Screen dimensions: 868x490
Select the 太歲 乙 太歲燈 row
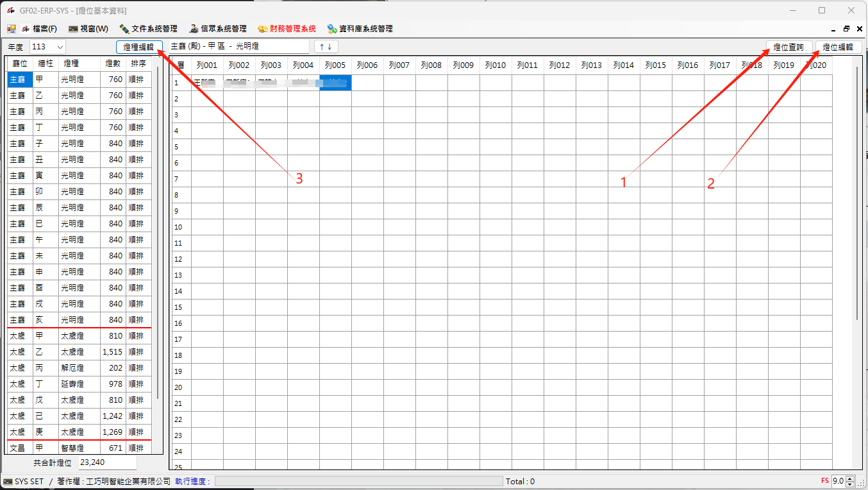click(x=79, y=352)
